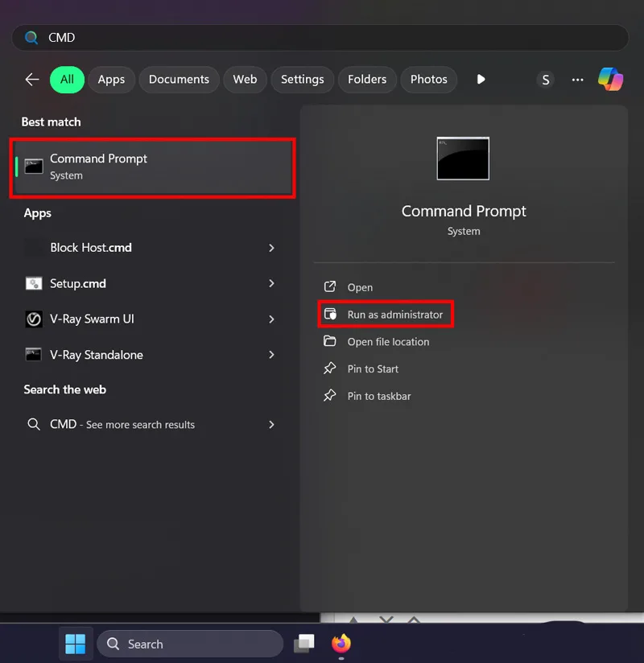The width and height of the screenshot is (644, 663).
Task: Click the search magnifier icon in top bar
Action: tap(31, 38)
